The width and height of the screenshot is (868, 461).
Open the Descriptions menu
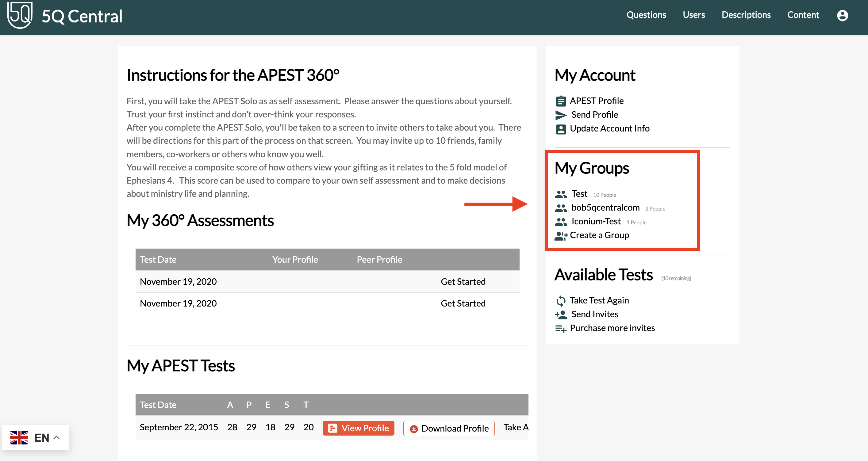point(746,15)
